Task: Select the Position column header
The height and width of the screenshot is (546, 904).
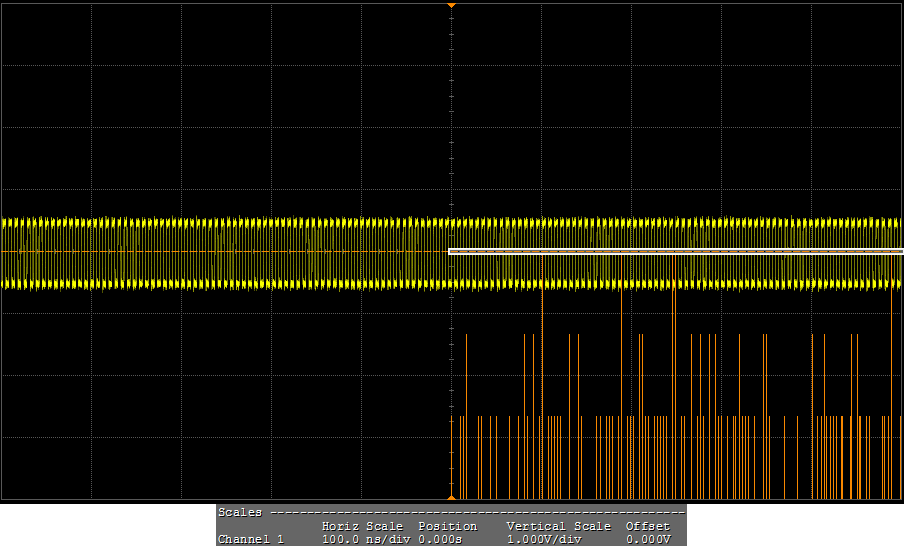Action: (447, 526)
